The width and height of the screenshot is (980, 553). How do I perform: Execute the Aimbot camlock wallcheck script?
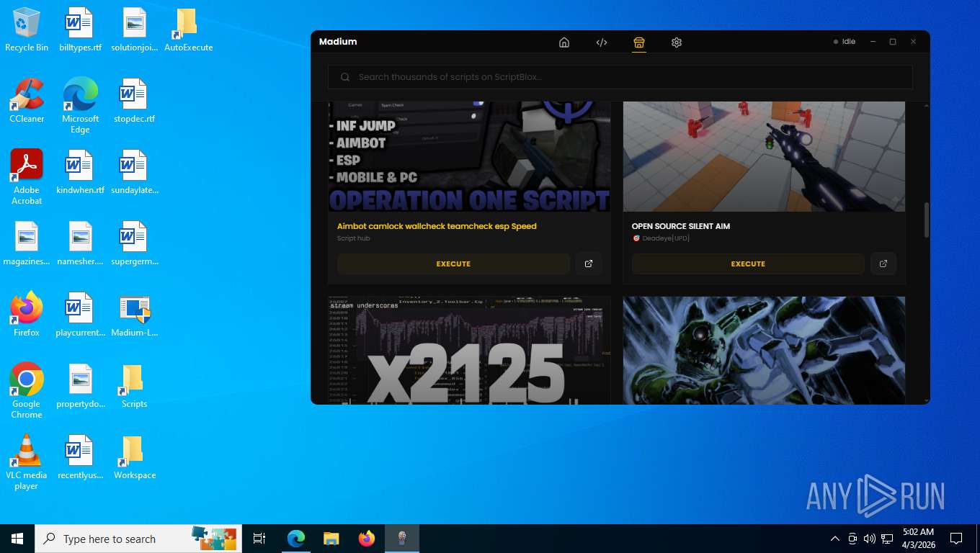(453, 264)
